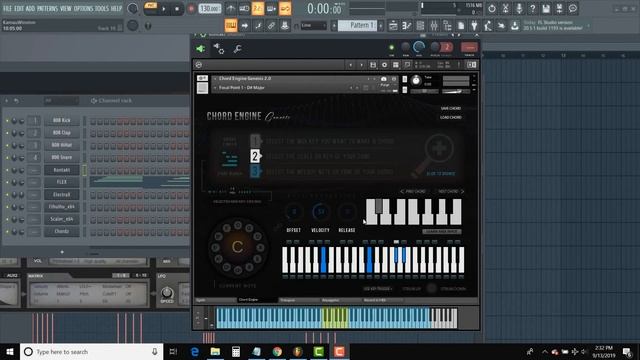Select step 2 scale or key
This screenshot has width=640, height=360.
255,156
